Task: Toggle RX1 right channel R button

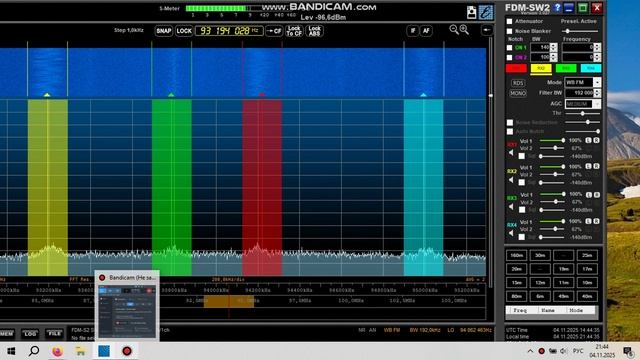Action: [x=596, y=140]
